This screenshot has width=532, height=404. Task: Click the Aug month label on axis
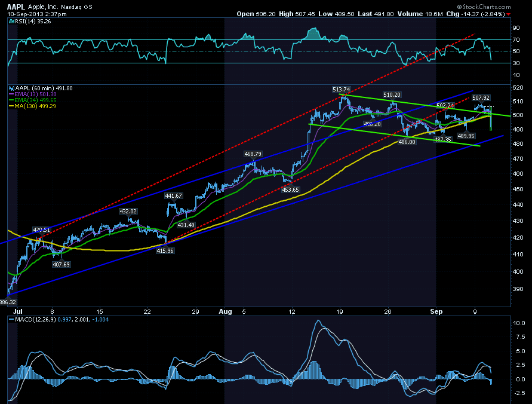(x=225, y=311)
